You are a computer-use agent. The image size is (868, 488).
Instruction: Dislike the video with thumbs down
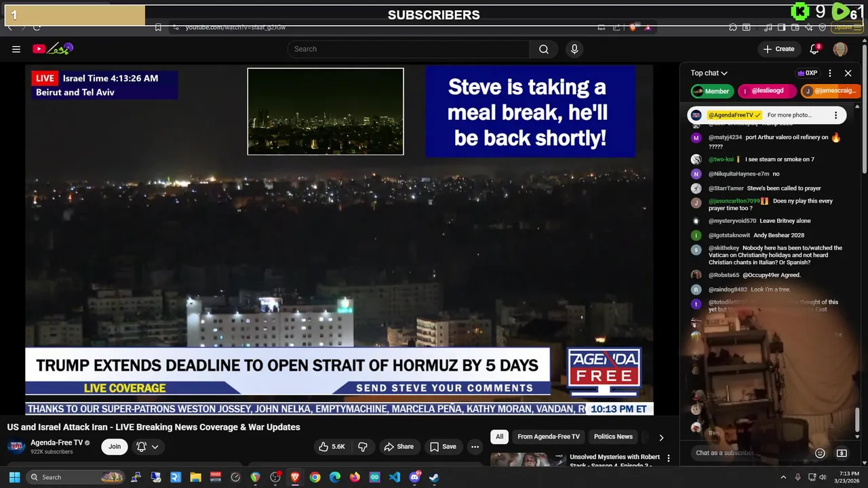[x=363, y=447]
